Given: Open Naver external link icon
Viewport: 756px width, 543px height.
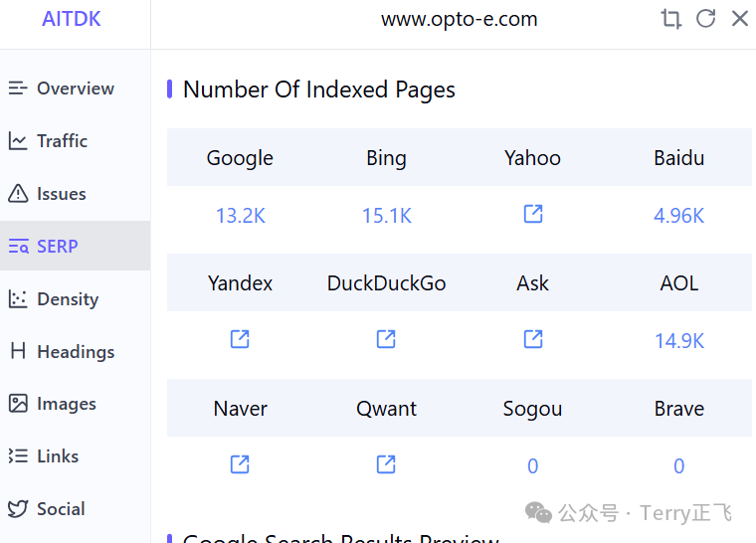Looking at the screenshot, I should 240,464.
